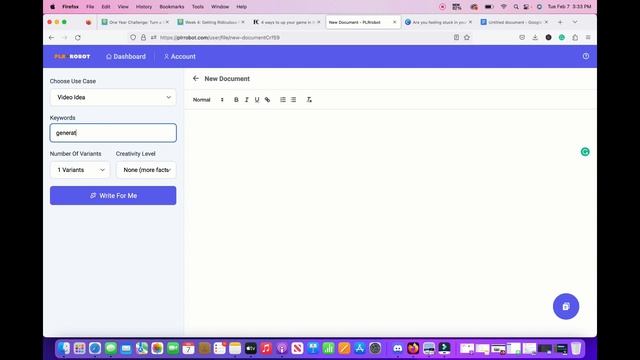
Task: Reload the current page
Action: pyautogui.click(x=78, y=38)
